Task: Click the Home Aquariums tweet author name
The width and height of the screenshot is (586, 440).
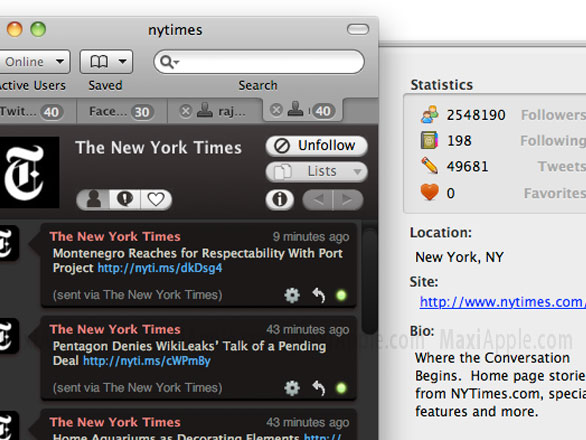Action: 115,422
